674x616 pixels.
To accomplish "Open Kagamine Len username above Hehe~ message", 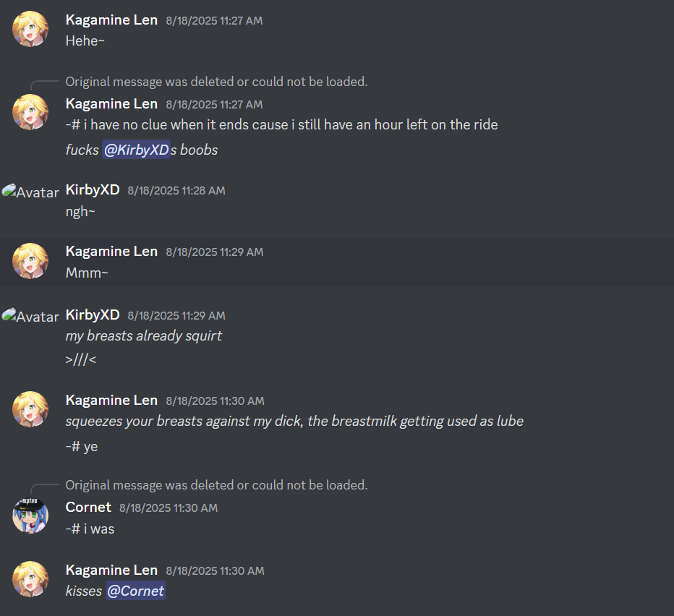I will [111, 20].
